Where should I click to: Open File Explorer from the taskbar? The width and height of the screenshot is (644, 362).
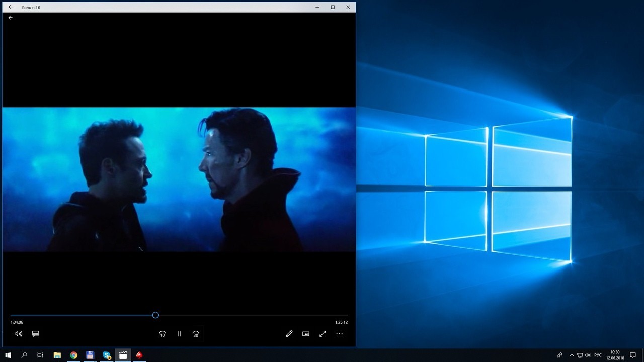point(57,355)
